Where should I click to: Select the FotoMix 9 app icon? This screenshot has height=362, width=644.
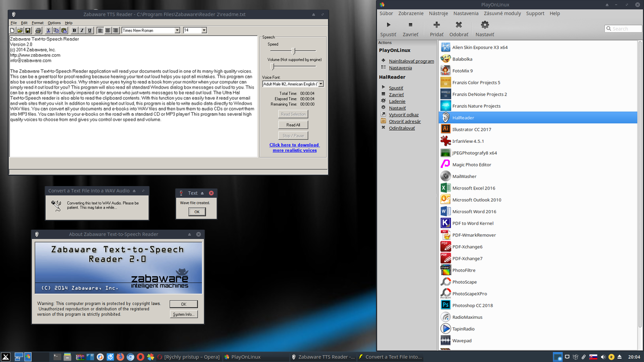point(445,70)
